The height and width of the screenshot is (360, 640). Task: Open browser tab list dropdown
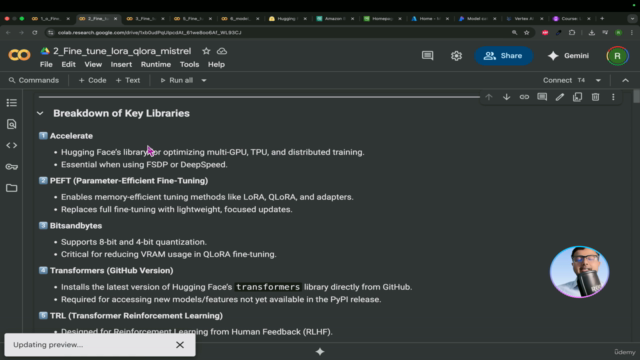coord(632,18)
